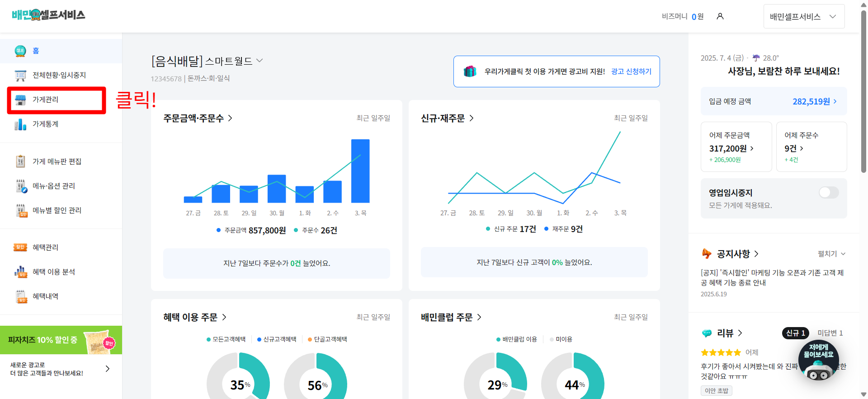Click the 신규 1 review badge
The image size is (868, 399).
795,333
